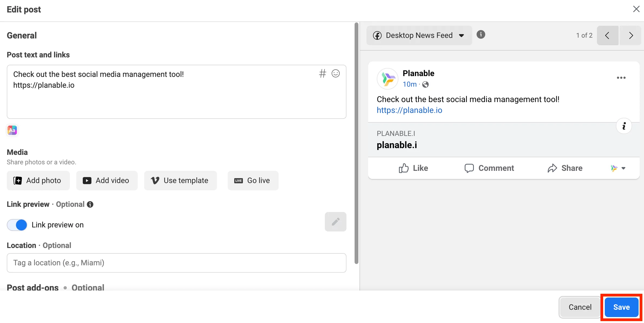Click Comment on the preview post
This screenshot has height=323, width=644.
[489, 168]
